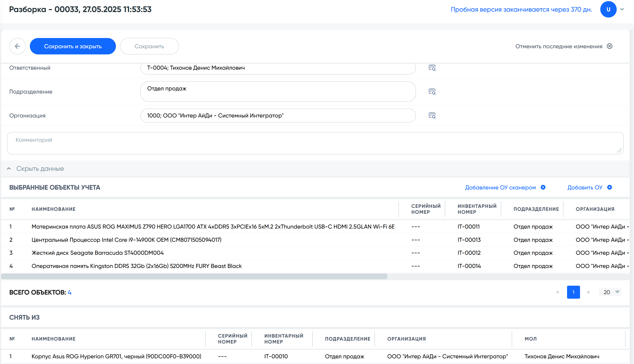Click inventory number IT-00010
This screenshot has width=634, height=364.
coord(276,356)
